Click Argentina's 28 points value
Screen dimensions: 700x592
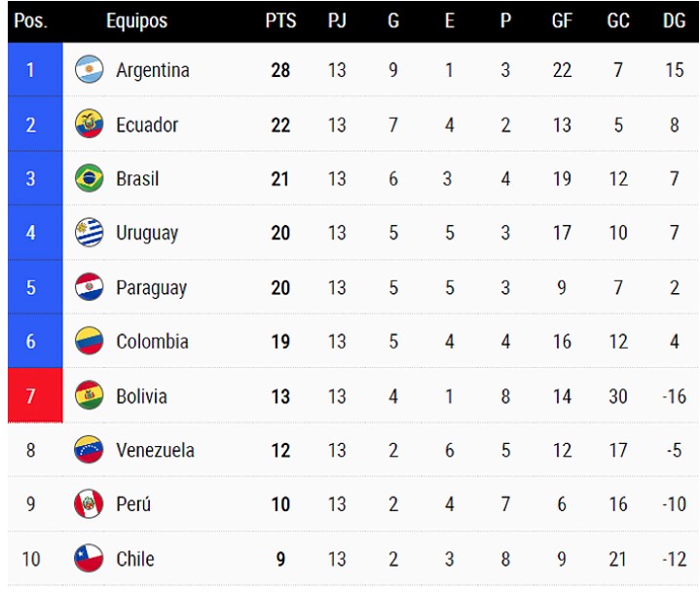pos(280,70)
